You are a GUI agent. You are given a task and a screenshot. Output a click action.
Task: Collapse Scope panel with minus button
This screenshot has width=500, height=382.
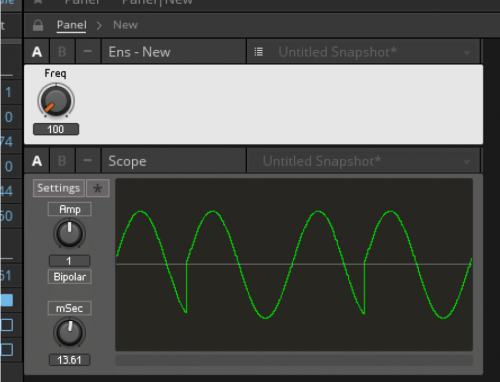[x=88, y=161]
